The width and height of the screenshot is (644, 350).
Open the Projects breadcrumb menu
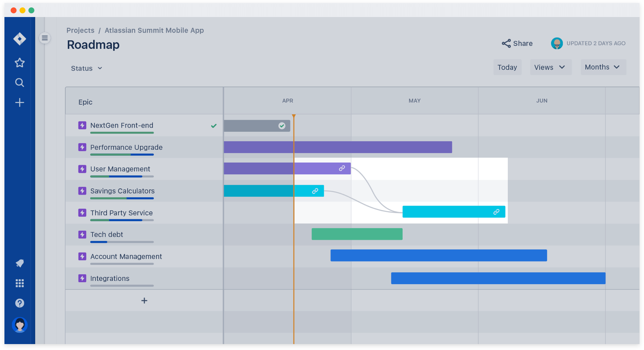point(80,30)
